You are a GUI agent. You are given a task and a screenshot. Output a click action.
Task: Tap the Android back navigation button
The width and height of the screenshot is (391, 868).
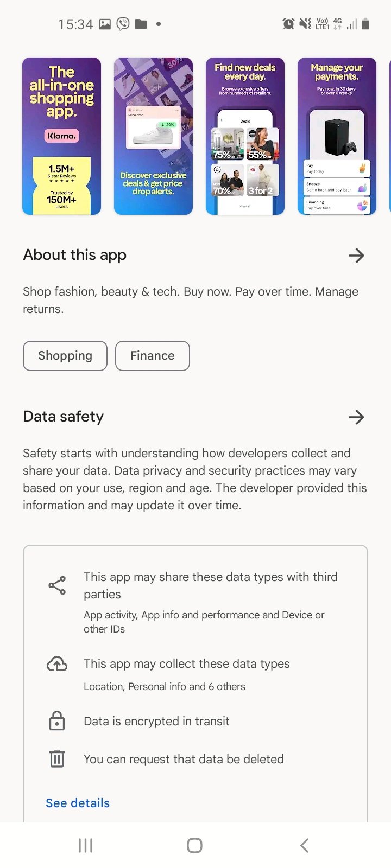tap(304, 845)
